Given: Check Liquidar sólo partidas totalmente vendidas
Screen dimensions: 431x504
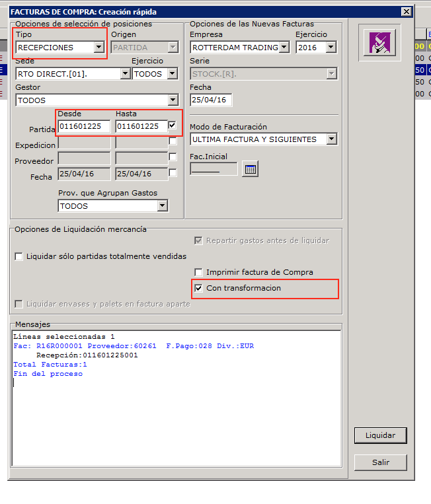Looking at the screenshot, I should (x=19, y=256).
